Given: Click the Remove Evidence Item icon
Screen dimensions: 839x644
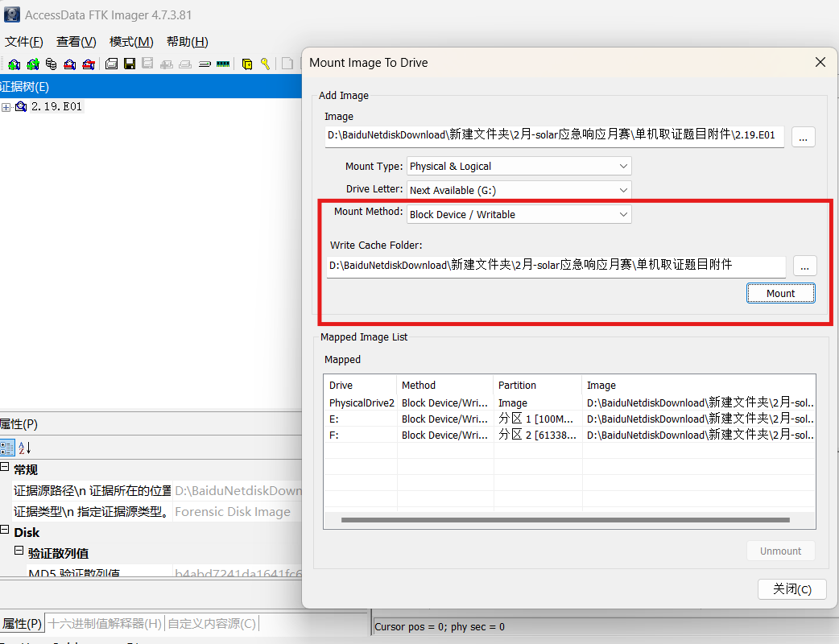Looking at the screenshot, I should [x=70, y=64].
